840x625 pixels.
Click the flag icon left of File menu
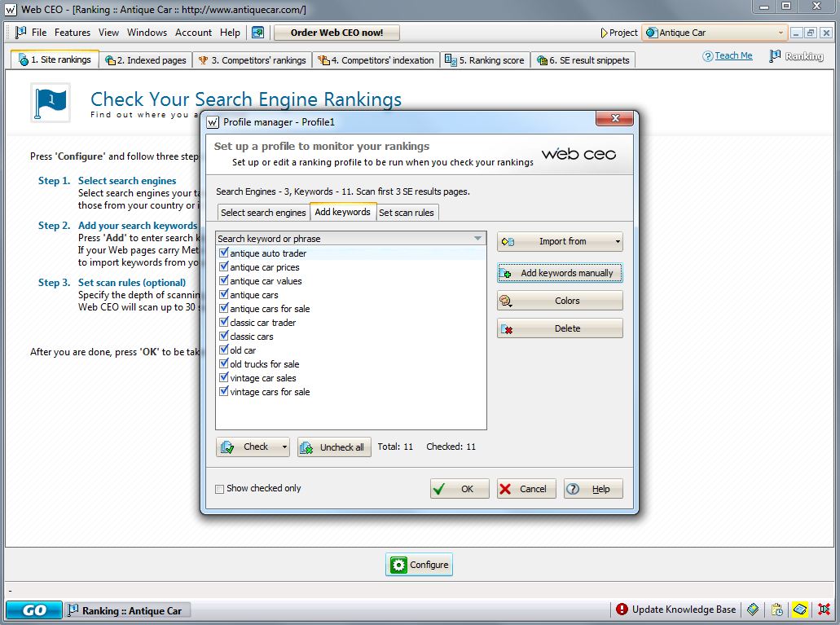click(x=21, y=33)
